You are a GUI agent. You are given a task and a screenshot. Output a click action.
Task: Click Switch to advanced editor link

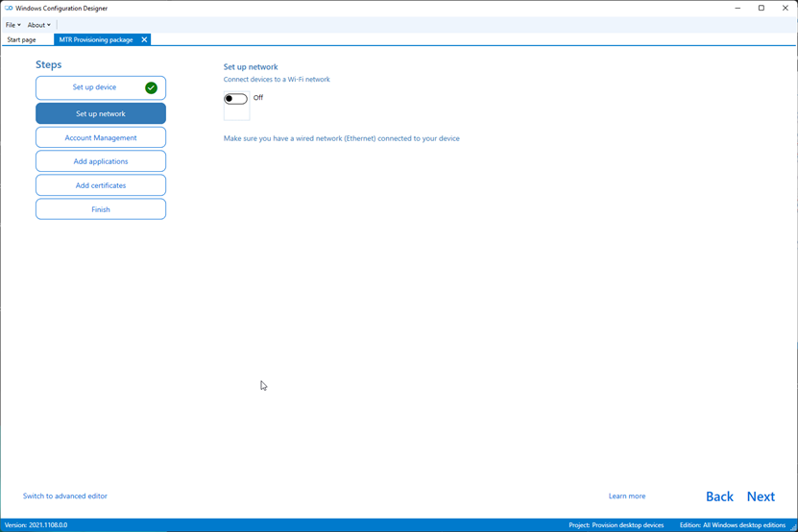65,496
